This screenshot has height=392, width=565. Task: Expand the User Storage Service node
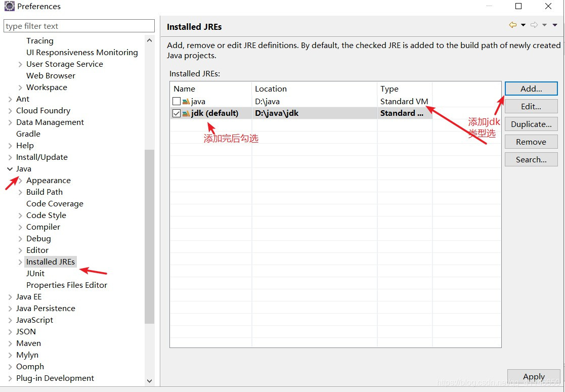[20, 64]
